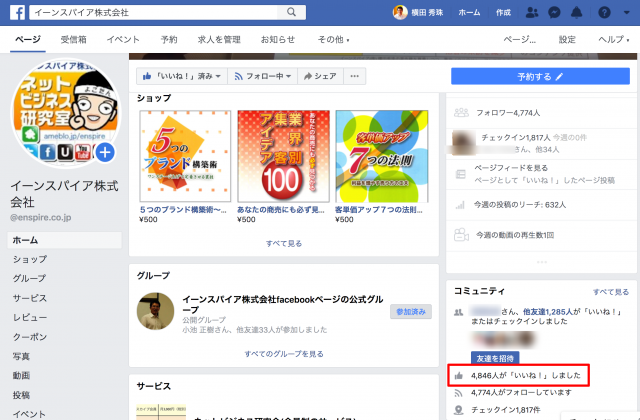Viewport: 640px width, 420px height.
Task: Click the あなたの商売にも必ず見… product link
Action: tap(281, 210)
